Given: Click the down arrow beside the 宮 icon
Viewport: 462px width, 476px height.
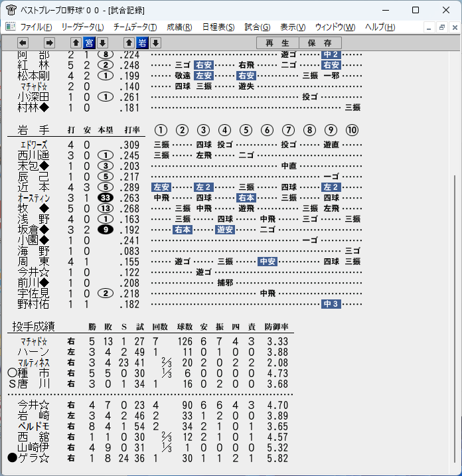Looking at the screenshot, I should pos(103,42).
